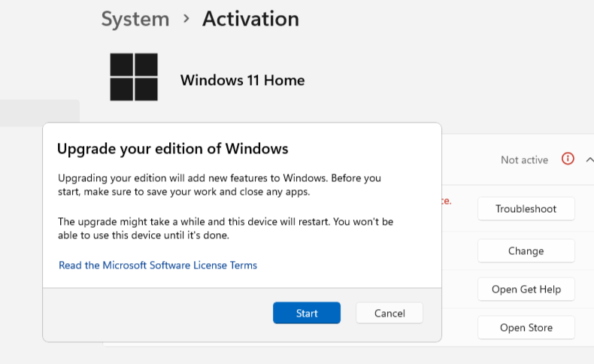594x364 pixels.
Task: Click the red info icon beside Not active
Action: pyautogui.click(x=568, y=159)
